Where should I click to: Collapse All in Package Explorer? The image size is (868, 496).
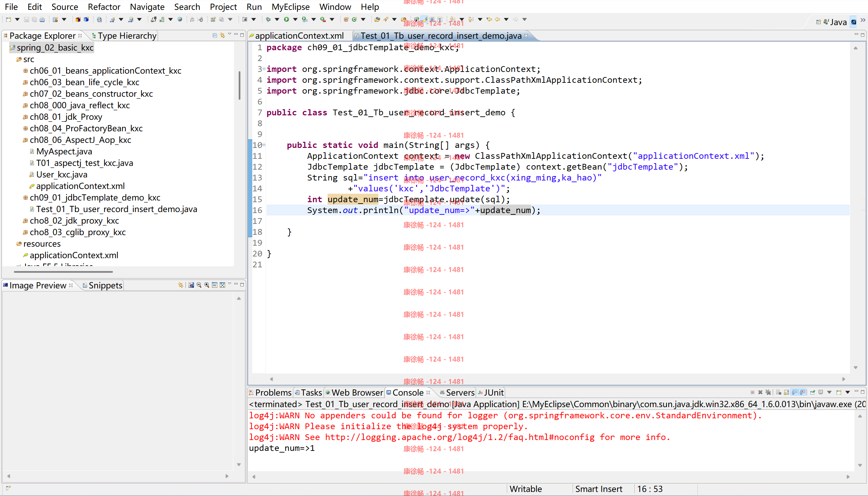[x=215, y=35]
